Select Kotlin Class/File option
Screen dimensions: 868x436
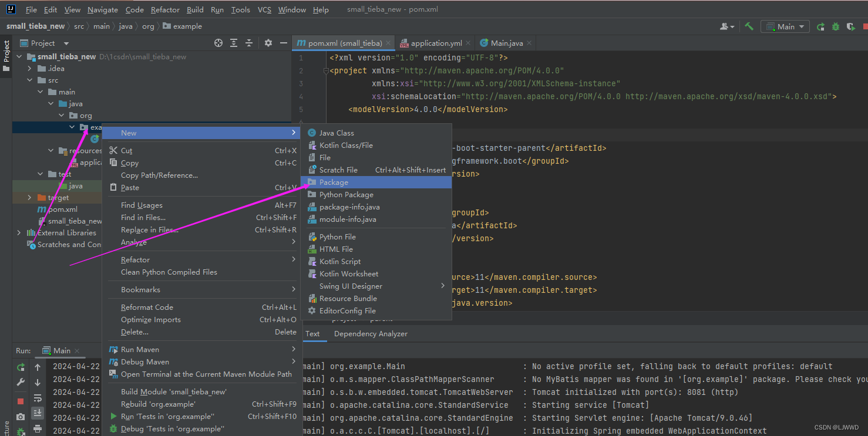pyautogui.click(x=376, y=146)
